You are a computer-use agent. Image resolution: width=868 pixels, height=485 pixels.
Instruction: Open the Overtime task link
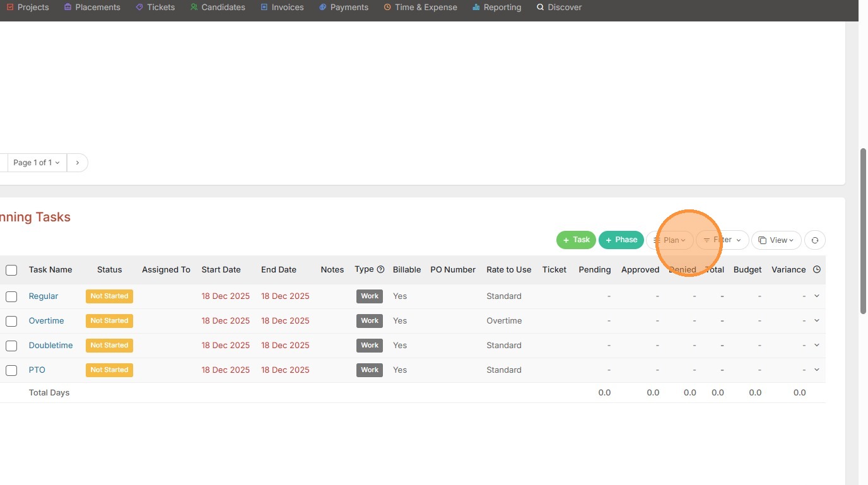click(47, 321)
